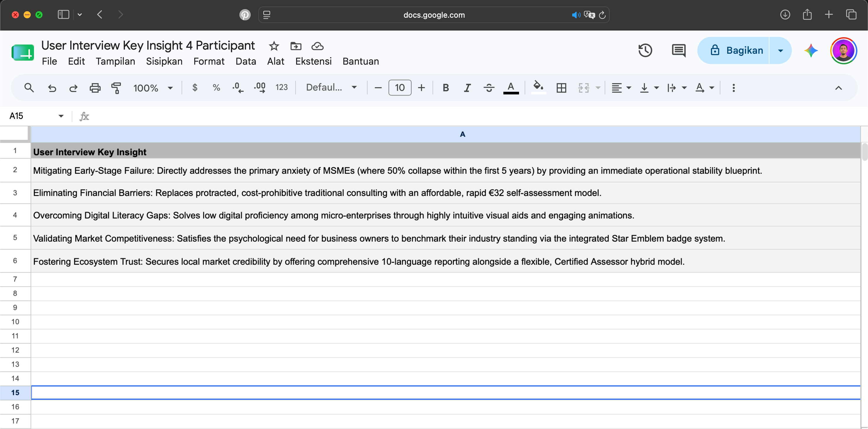The height and width of the screenshot is (429, 868).
Task: Toggle strikethrough formatting
Action: click(x=489, y=88)
